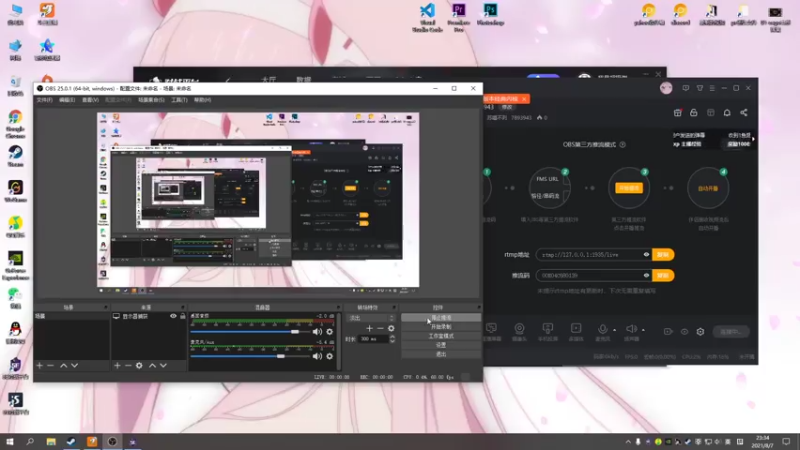Image resolution: width=800 pixels, height=450 pixels.
Task: Expand microphone options arrow in streaming app
Action: coord(614,330)
